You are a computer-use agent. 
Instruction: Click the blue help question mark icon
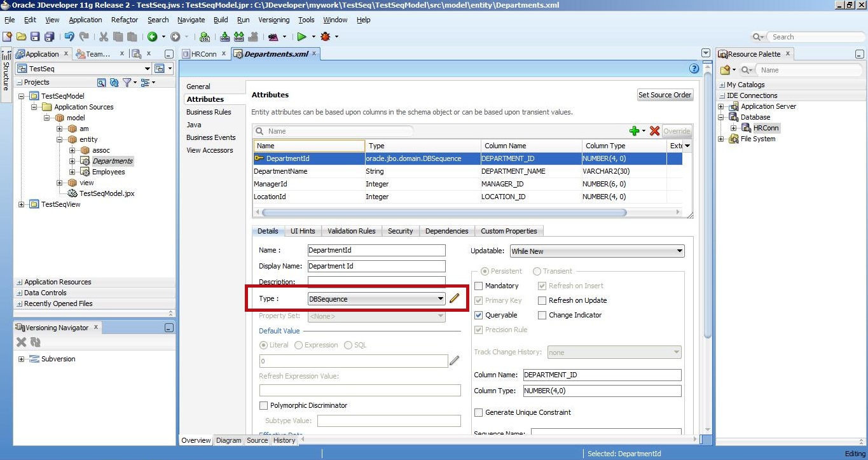[x=694, y=69]
